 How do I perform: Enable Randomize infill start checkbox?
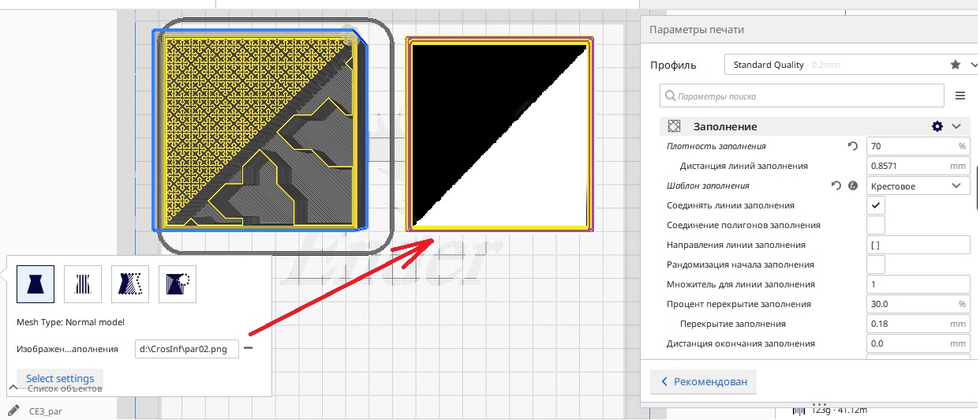(x=876, y=264)
